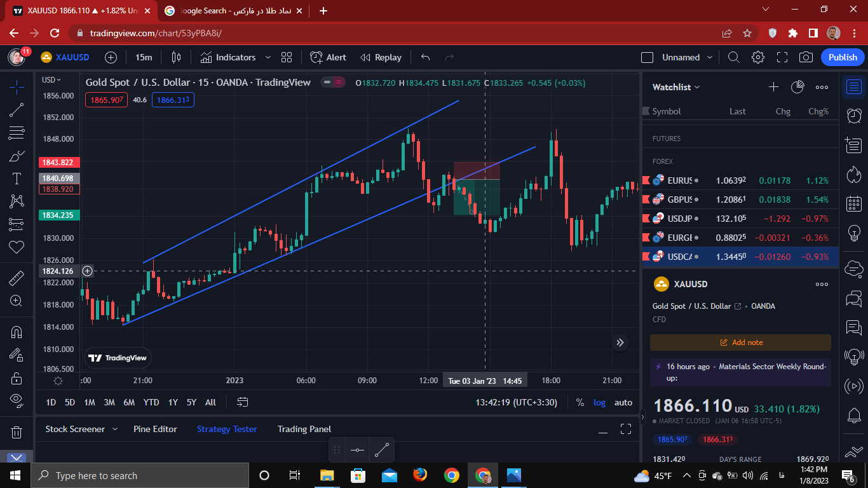868x488 pixels.
Task: Open the candlestick chart style selector
Action: (x=176, y=57)
